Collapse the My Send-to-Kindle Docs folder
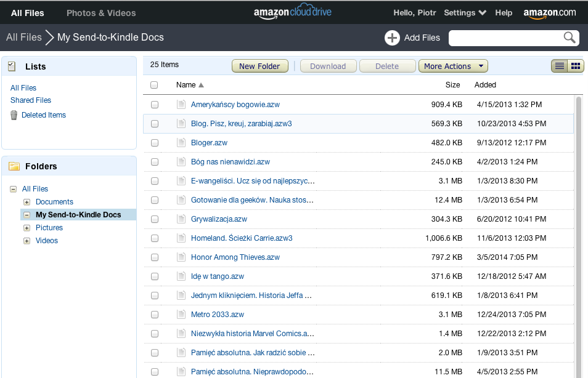The height and width of the screenshot is (378, 588). [x=27, y=215]
